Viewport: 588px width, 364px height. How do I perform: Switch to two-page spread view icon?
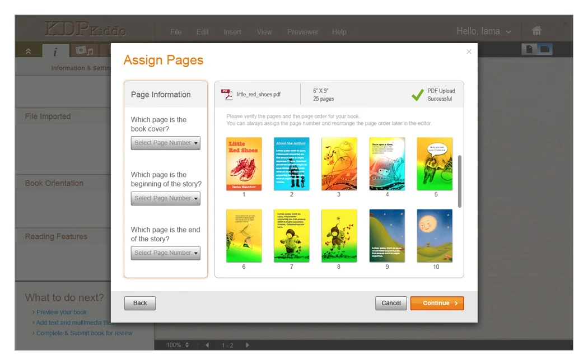tap(544, 49)
